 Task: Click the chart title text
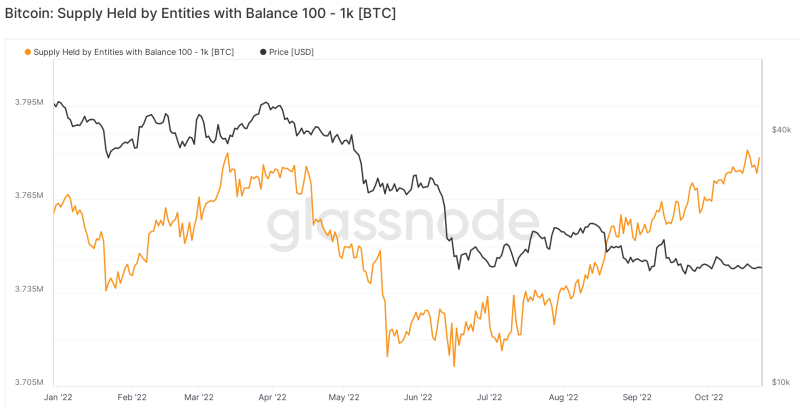(x=201, y=14)
